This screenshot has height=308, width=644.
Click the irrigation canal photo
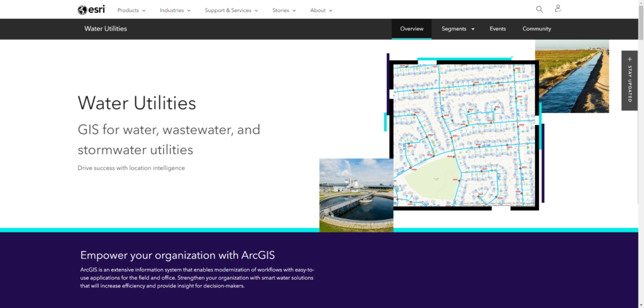tap(572, 77)
